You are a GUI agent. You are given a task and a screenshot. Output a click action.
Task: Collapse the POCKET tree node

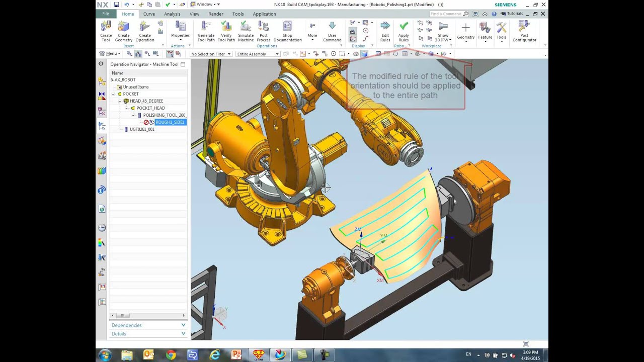pyautogui.click(x=114, y=94)
